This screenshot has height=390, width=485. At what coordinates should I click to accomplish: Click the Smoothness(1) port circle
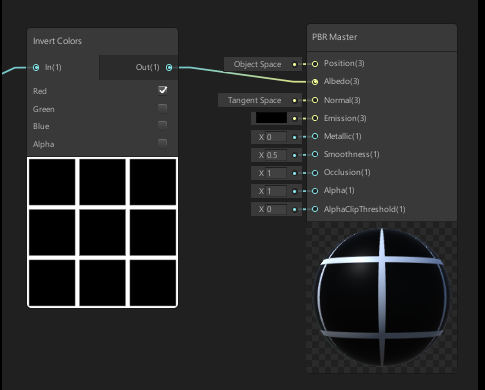click(x=315, y=154)
